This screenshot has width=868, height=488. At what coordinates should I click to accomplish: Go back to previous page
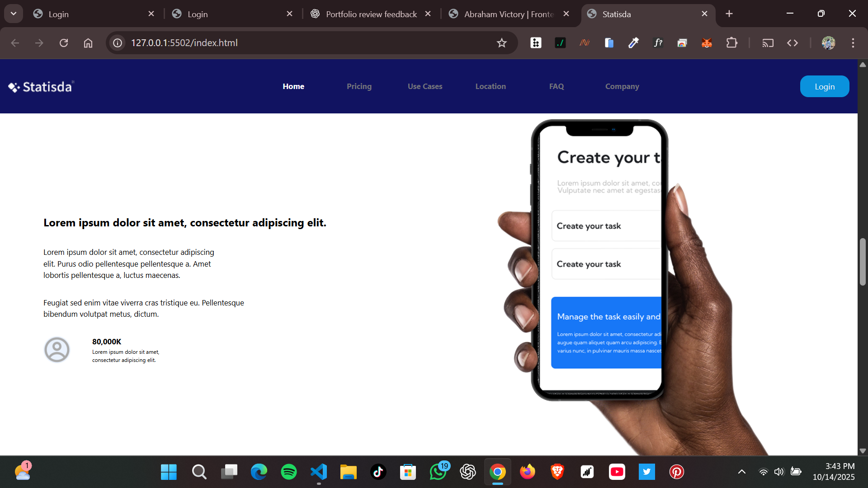coord(15,43)
